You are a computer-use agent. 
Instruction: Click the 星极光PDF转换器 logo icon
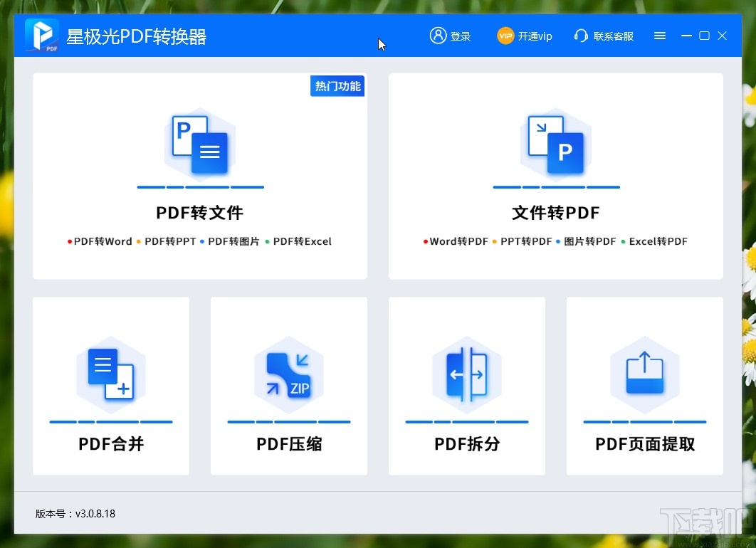(x=41, y=35)
